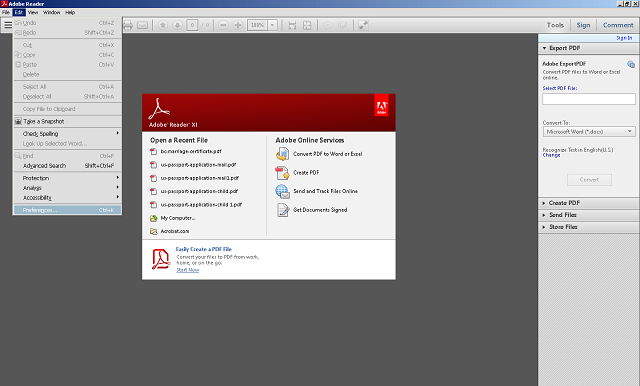Click the Create PDF service icon
The height and width of the screenshot is (386, 640).
pos(282,173)
